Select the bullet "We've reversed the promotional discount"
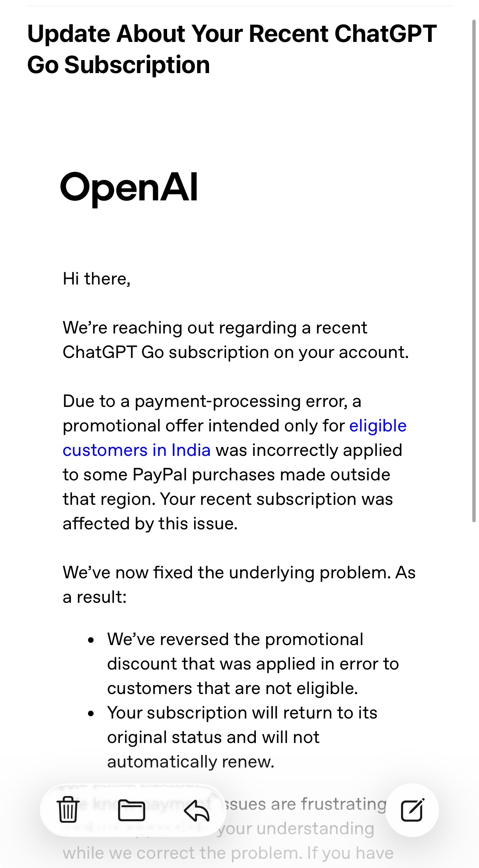The image size is (479, 868). tap(253, 664)
